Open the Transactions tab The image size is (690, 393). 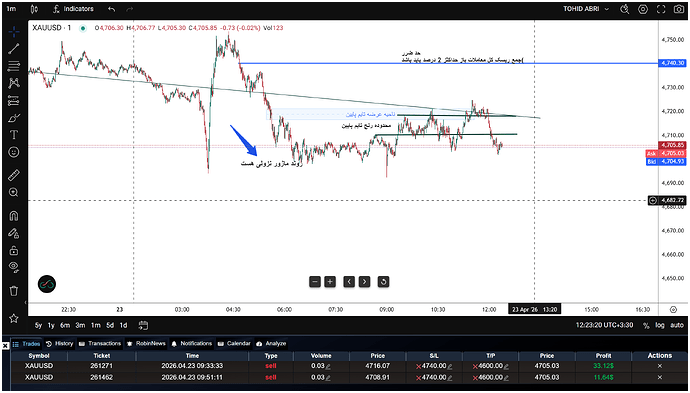tap(100, 344)
